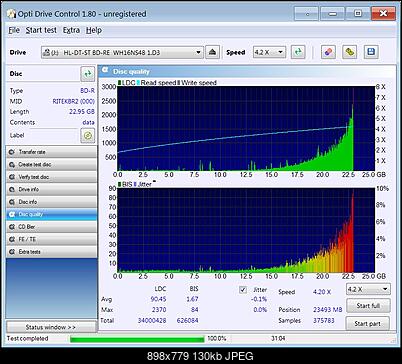Click the BIS total value 626084
The width and height of the screenshot is (402, 364).
[188, 320]
